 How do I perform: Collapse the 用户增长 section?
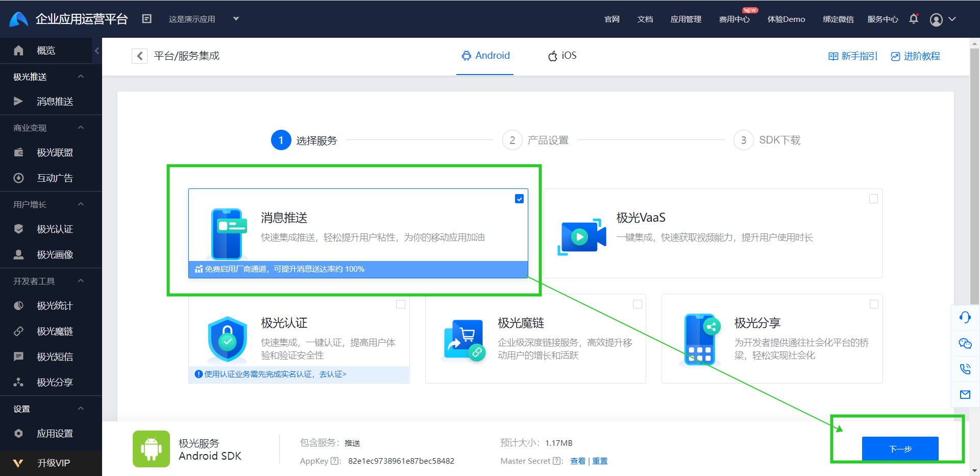tap(81, 204)
